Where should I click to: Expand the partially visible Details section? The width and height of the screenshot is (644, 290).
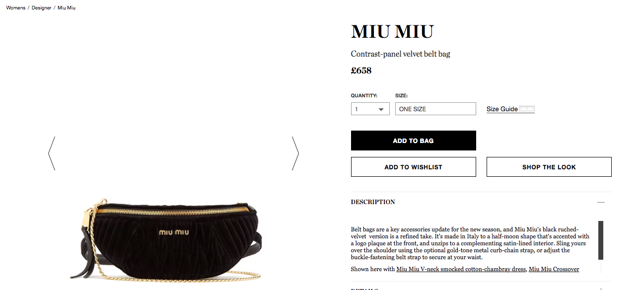click(481, 288)
